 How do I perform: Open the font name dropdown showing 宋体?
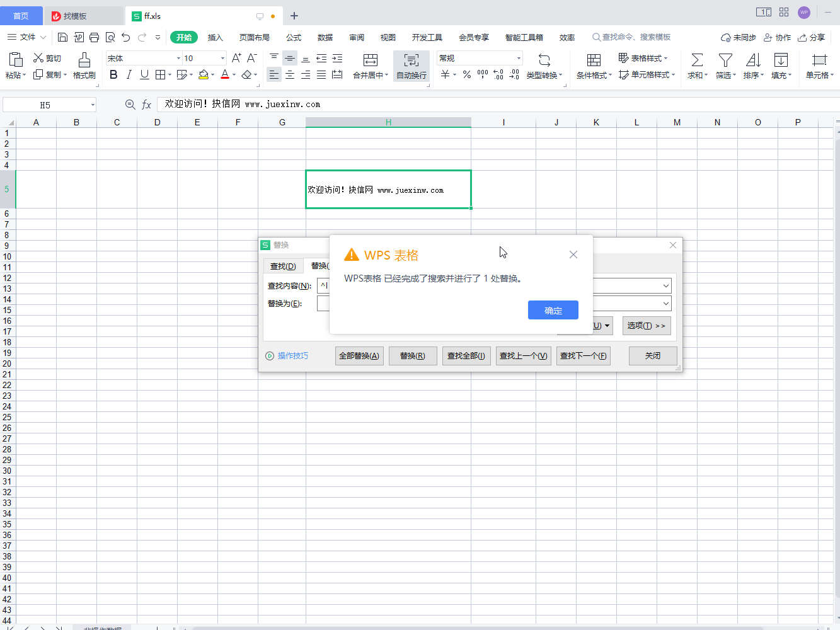pos(178,59)
